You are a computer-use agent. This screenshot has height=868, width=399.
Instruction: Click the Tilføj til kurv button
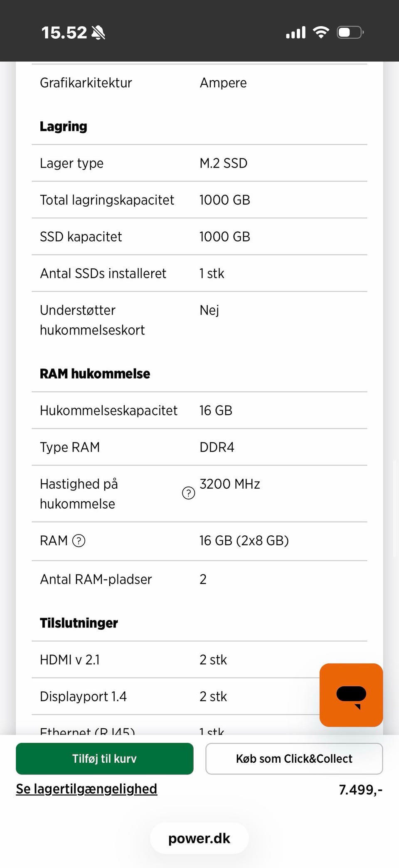pyautogui.click(x=104, y=759)
